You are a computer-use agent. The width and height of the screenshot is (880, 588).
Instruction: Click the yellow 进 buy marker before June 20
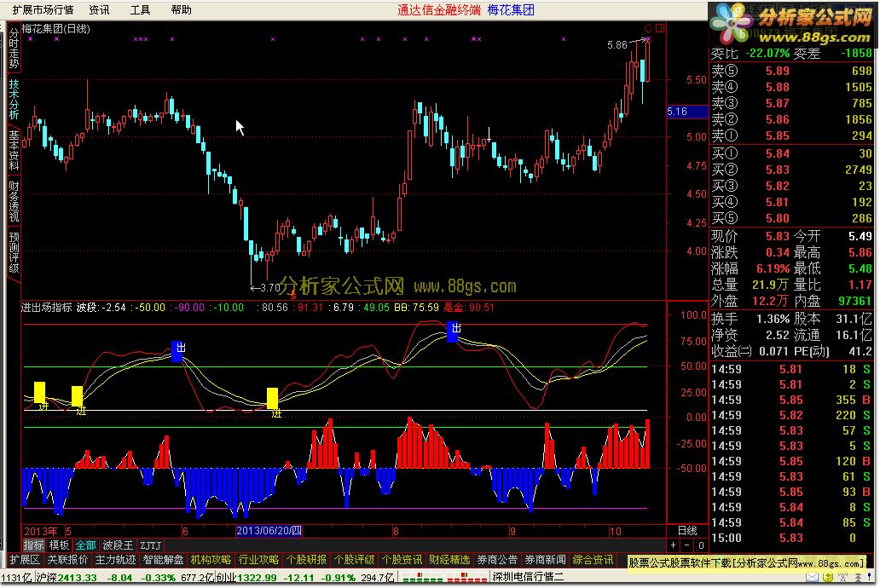click(x=272, y=398)
